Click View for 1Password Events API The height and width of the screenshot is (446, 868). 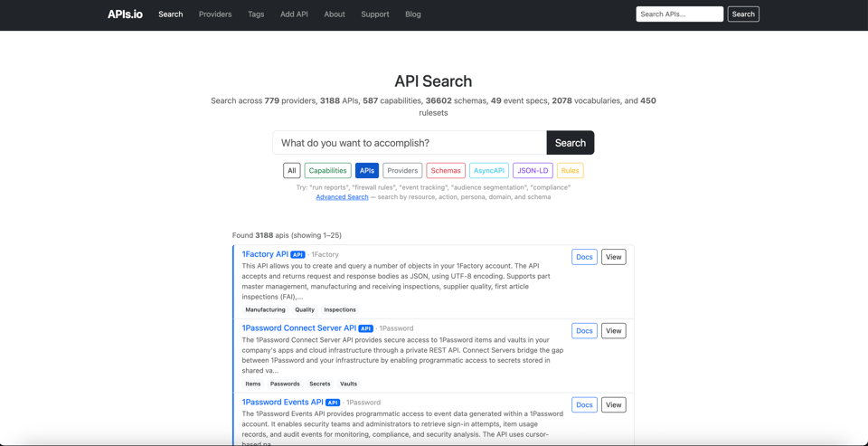pos(613,405)
